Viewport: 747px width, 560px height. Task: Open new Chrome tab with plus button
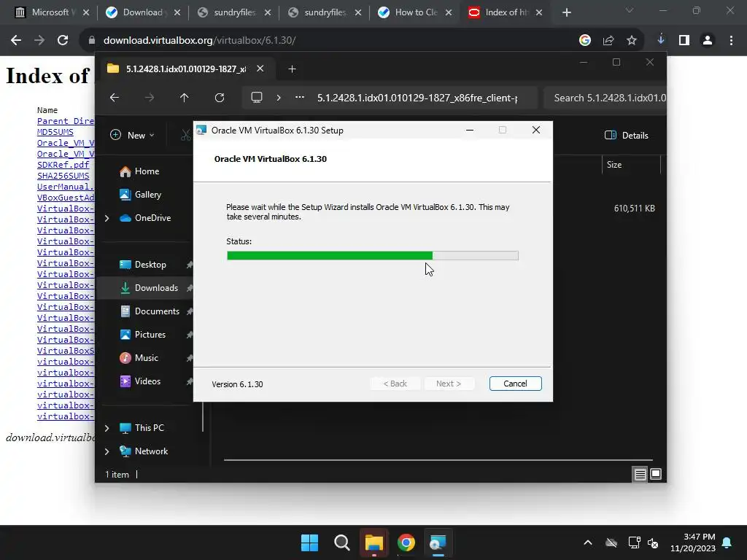click(566, 12)
